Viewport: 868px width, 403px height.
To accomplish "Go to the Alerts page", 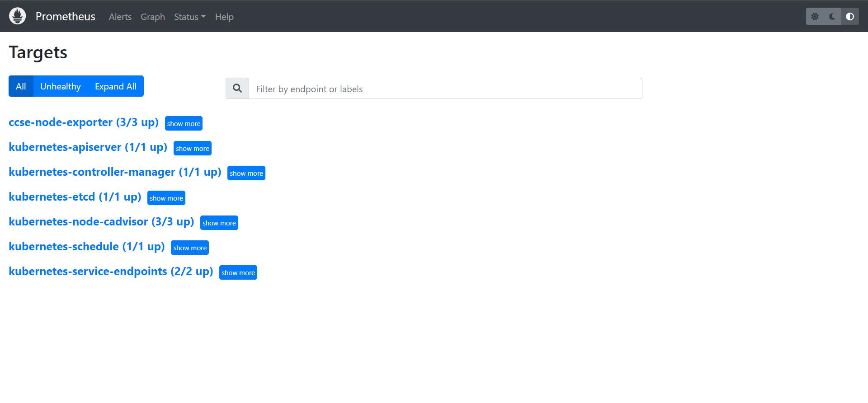I will [120, 17].
